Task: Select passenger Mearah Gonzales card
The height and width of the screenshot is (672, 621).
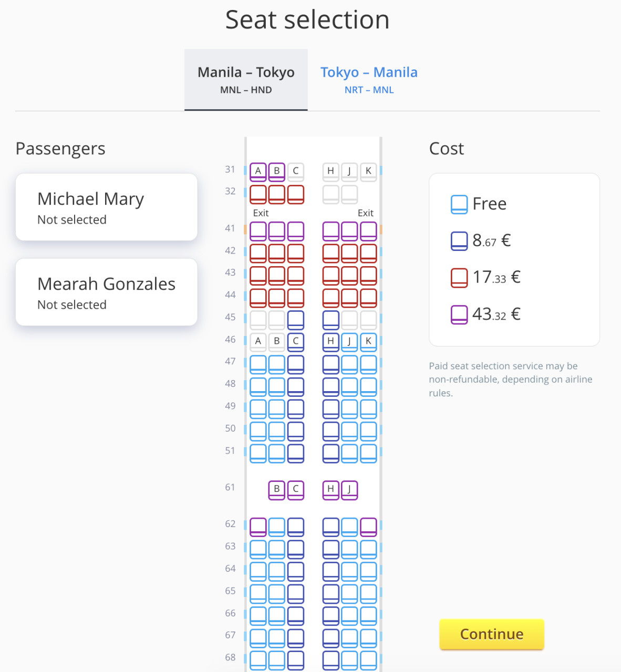Action: (x=107, y=292)
